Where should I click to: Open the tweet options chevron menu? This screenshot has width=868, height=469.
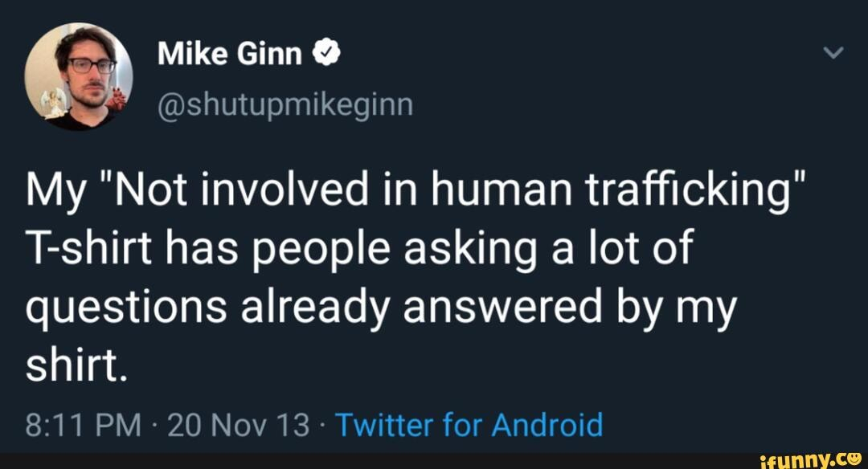coord(834,54)
